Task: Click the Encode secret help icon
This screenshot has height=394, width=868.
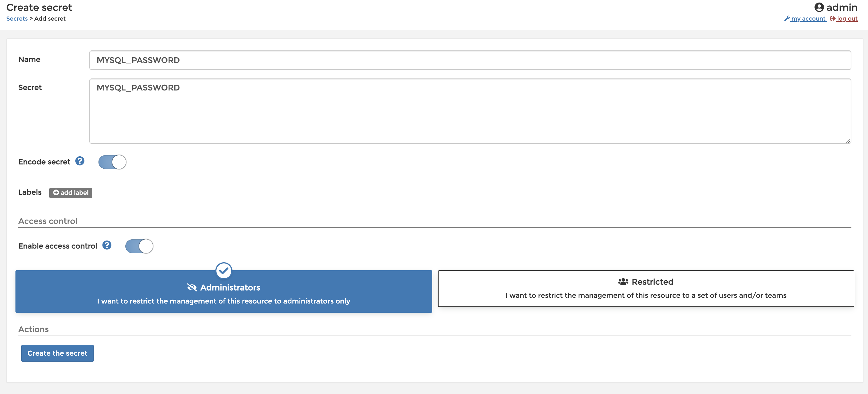Action: coord(80,161)
